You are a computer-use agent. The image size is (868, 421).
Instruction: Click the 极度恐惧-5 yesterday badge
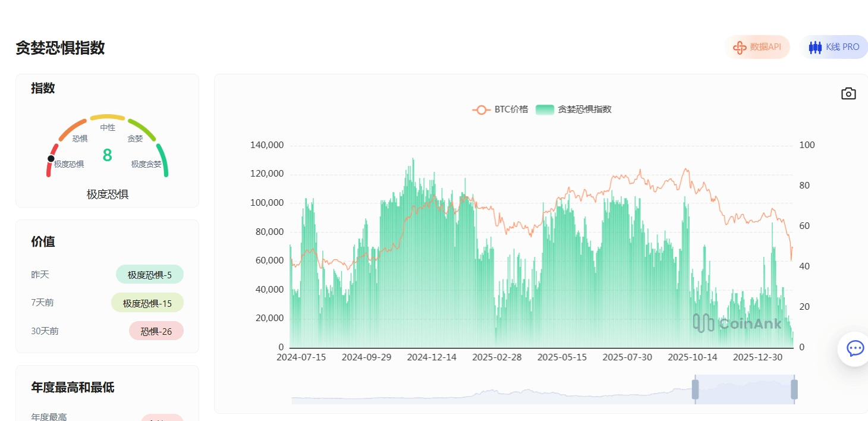coord(150,275)
